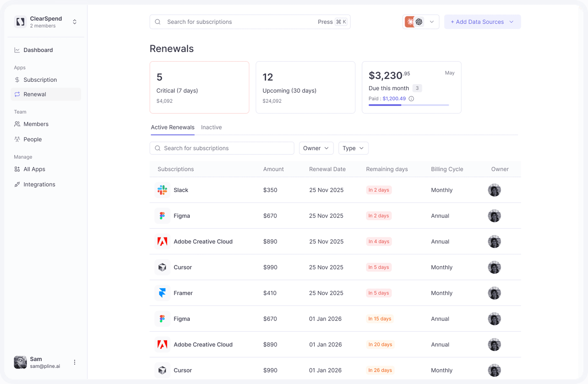Click the All Apps grid icon
The width and height of the screenshot is (588, 384).
click(17, 169)
